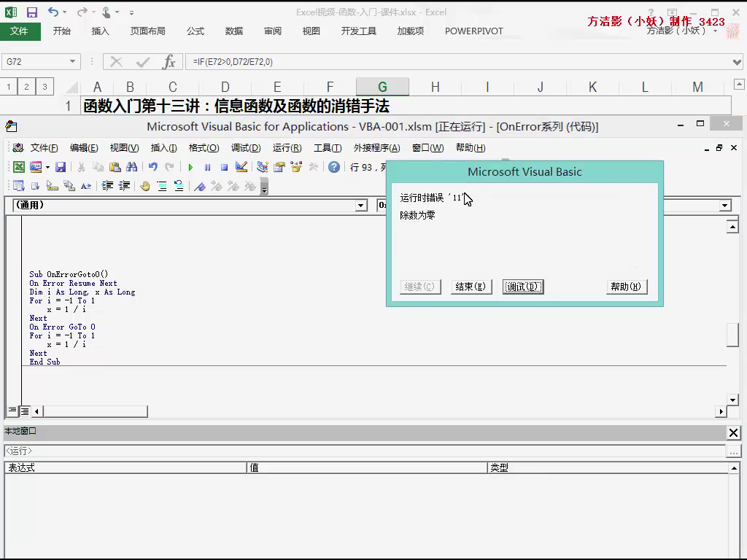This screenshot has height=560, width=747.
Task: Open 工具(T) menu in VBA editor
Action: coord(328,148)
